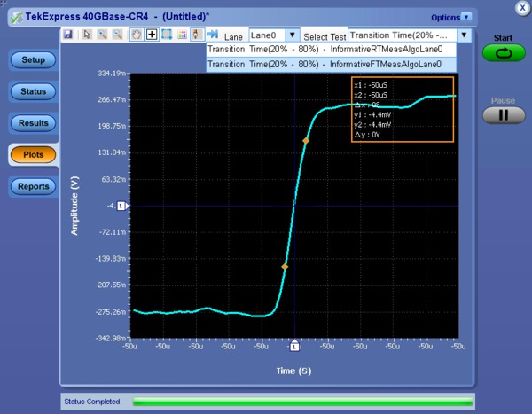The height and width of the screenshot is (414, 532).
Task: Select the pan hand tool
Action: point(137,35)
